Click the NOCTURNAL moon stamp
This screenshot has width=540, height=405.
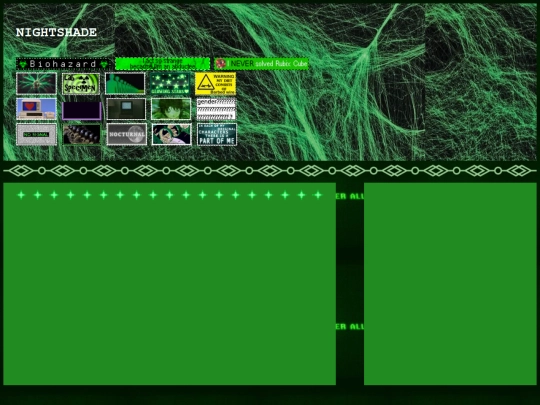(x=126, y=134)
